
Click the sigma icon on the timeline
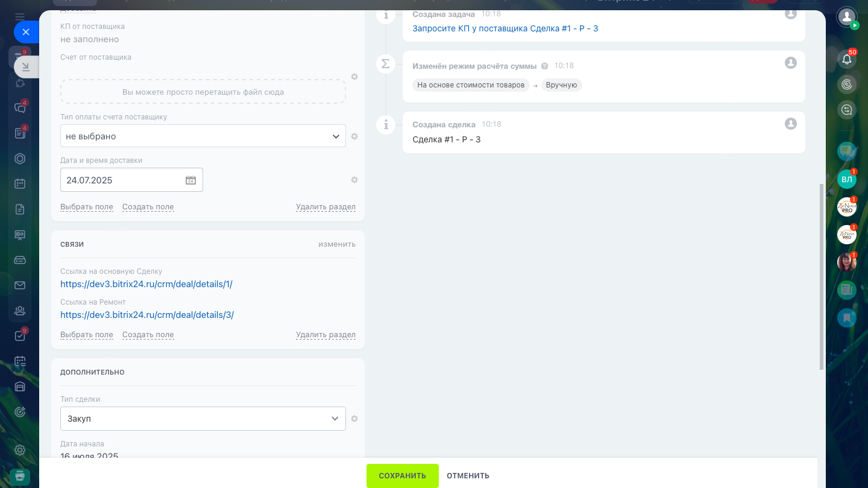(386, 63)
